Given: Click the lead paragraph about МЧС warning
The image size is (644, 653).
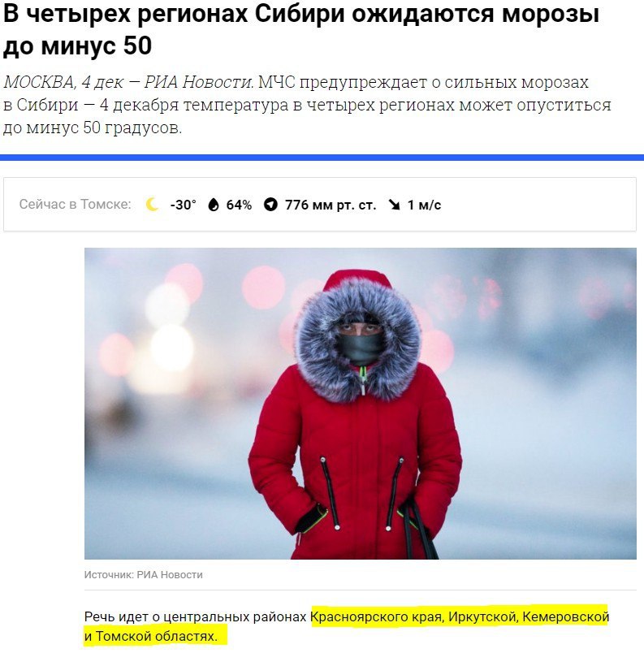Looking at the screenshot, I should (x=307, y=105).
